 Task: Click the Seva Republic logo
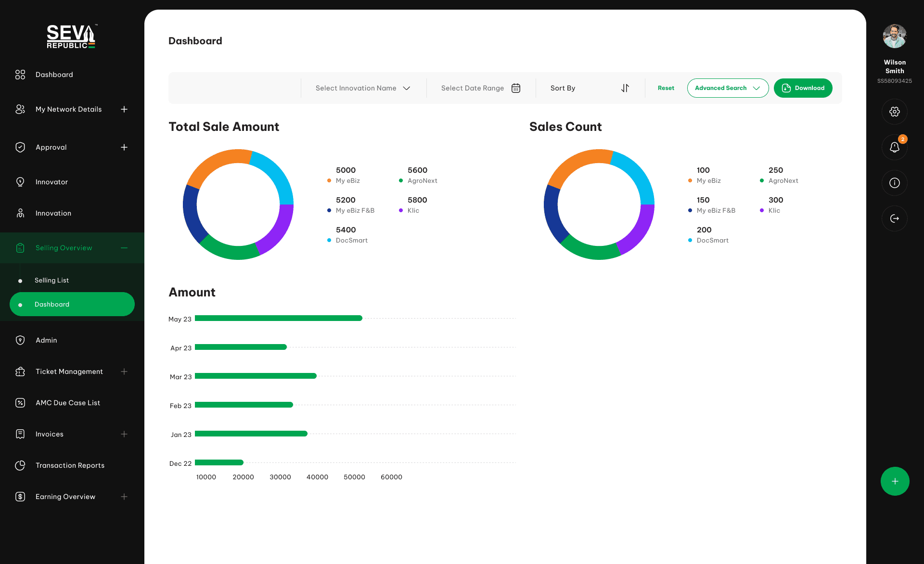click(72, 36)
